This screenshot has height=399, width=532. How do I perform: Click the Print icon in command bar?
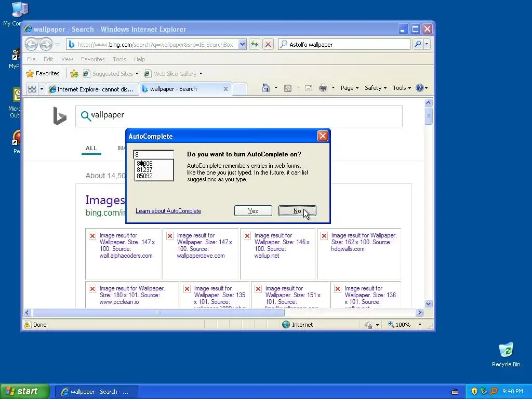click(323, 88)
